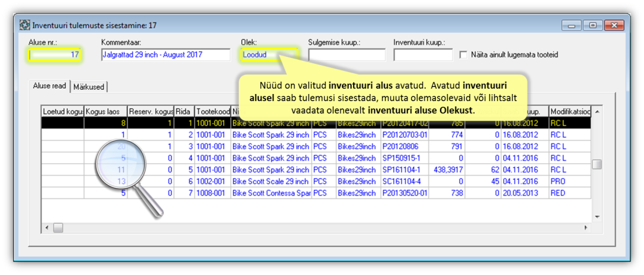Minimize the Inventuuri tulemuste sisestamine window
Image resolution: width=644 pixels, height=275 pixels.
[x=571, y=25]
